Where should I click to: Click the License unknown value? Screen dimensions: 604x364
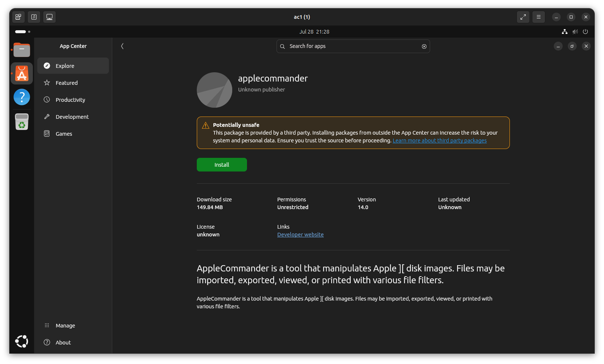(x=208, y=235)
